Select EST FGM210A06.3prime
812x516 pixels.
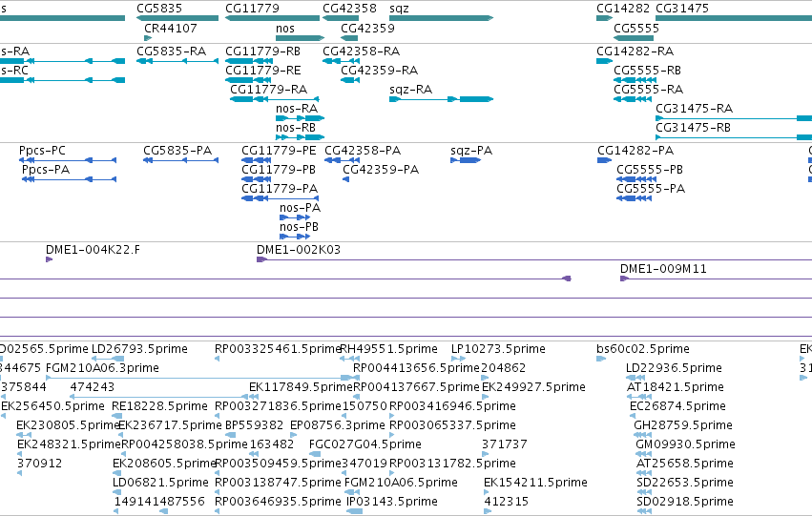tap(198, 378)
